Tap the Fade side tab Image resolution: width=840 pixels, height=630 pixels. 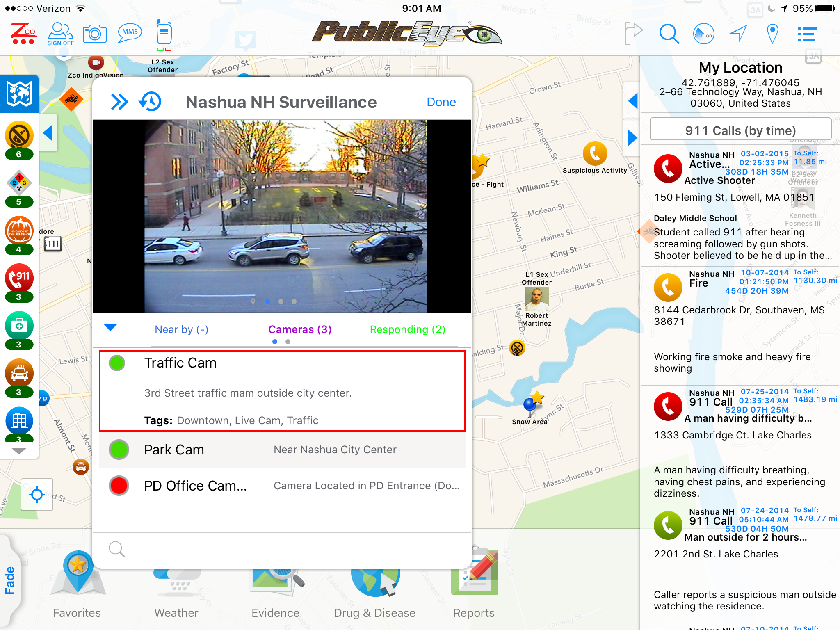pyautogui.click(x=10, y=580)
